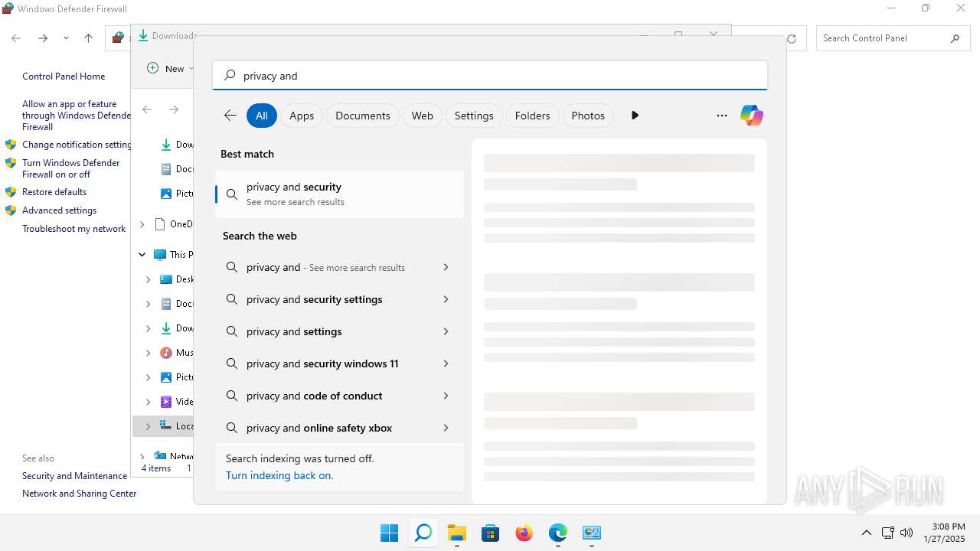Launch Microsoft Store from the taskbar
980x551 pixels.
coord(490,533)
